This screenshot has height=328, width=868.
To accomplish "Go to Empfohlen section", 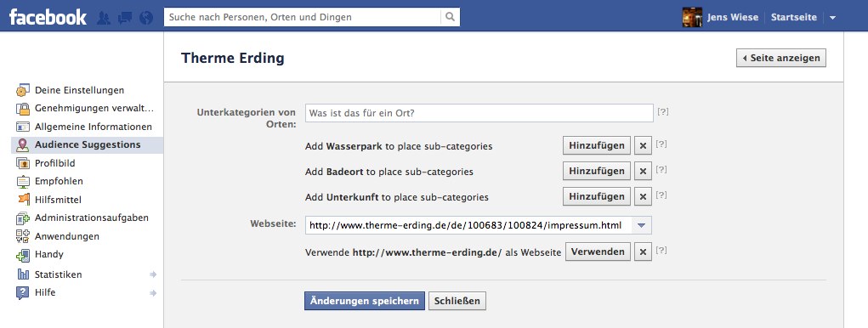I will click(59, 182).
